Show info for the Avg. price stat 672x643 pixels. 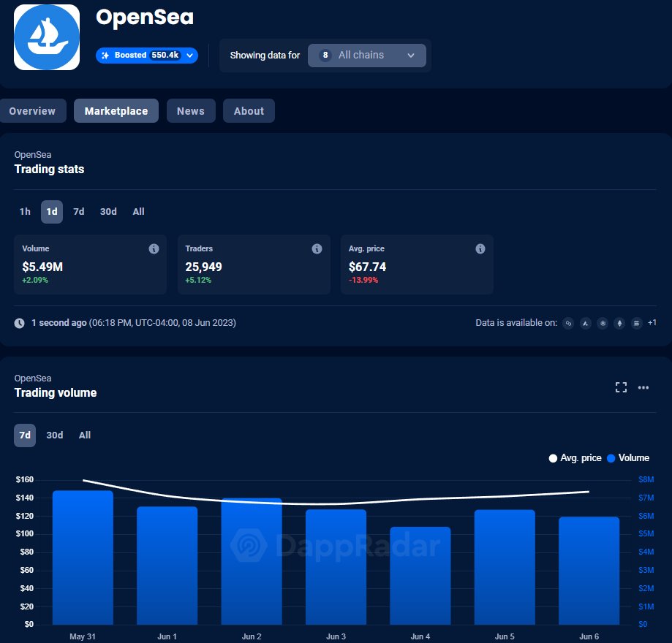click(x=480, y=249)
